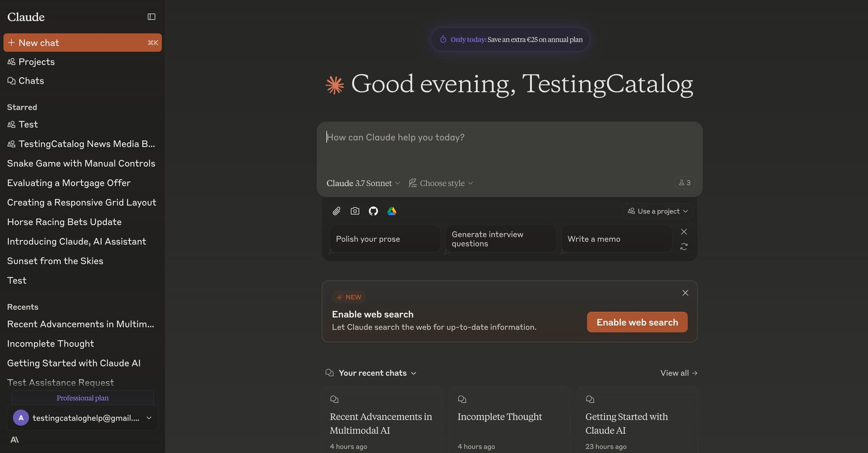Expand the Use a project dropdown
Screen dimensions: 868x453
[658, 211]
